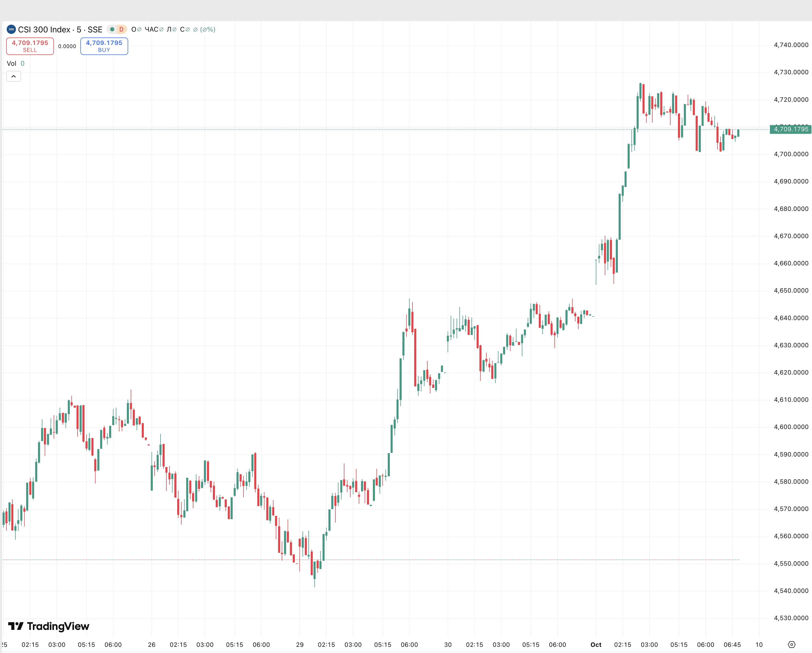The height and width of the screenshot is (653, 812).
Task: Select the 'Oct' marker on the time axis
Action: pyautogui.click(x=596, y=645)
